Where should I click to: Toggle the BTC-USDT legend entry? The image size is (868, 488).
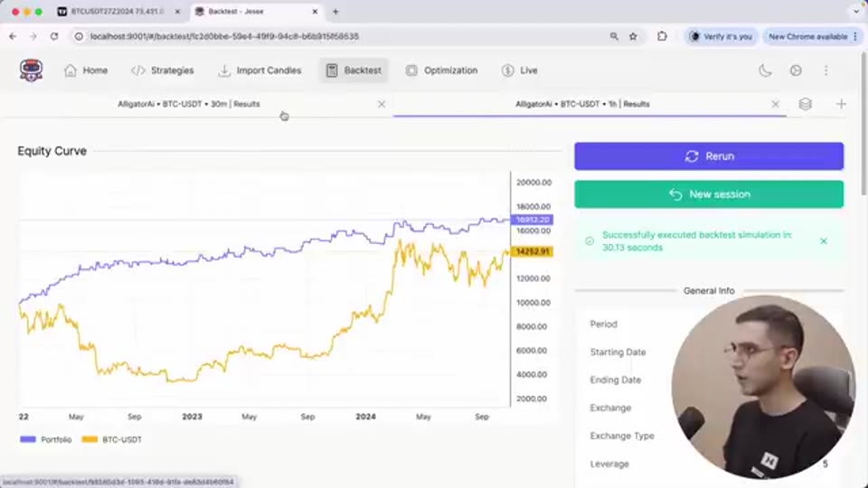click(112, 439)
